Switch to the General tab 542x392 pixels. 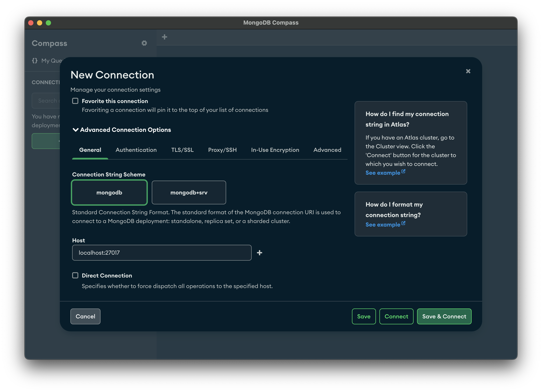(90, 150)
